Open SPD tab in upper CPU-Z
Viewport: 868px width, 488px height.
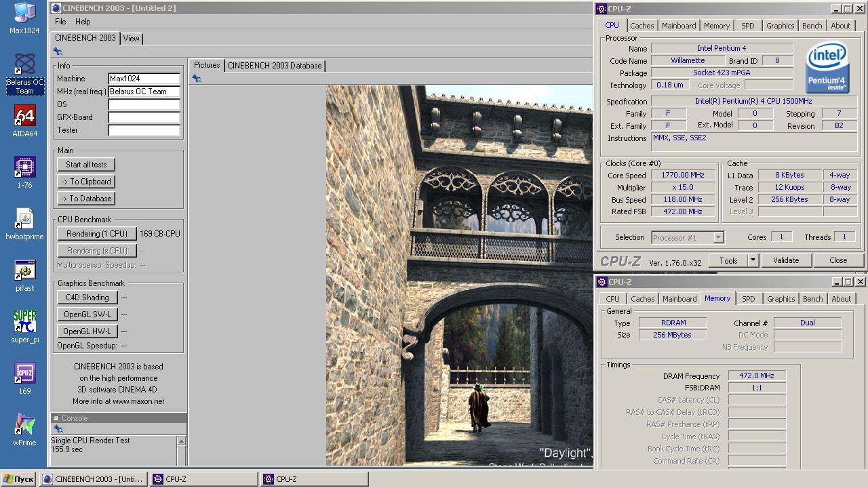(x=748, y=26)
